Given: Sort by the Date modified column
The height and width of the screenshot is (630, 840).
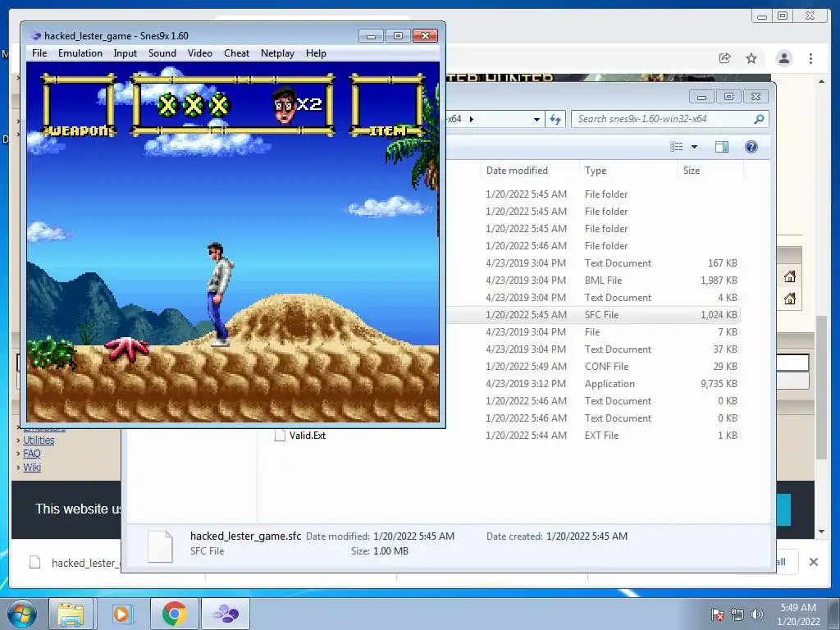Looking at the screenshot, I should point(517,171).
